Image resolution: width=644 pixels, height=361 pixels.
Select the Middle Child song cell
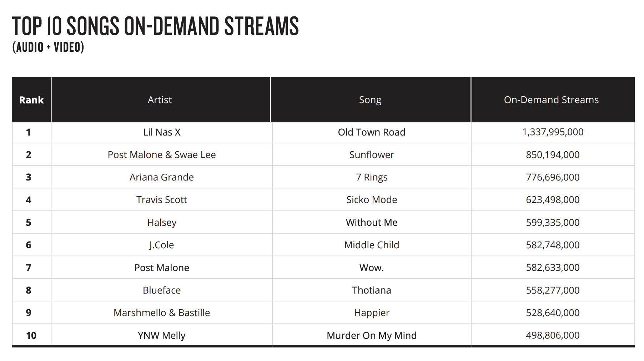371,245
